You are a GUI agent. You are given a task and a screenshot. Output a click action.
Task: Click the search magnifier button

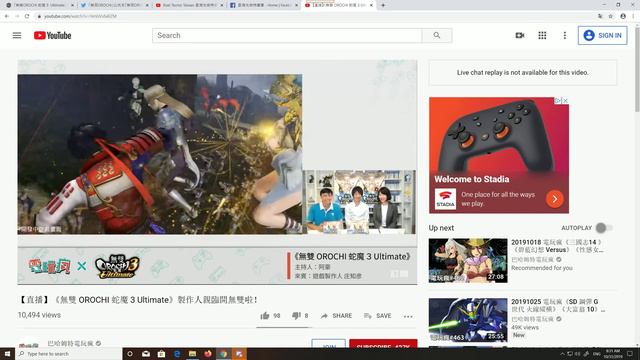click(437, 36)
